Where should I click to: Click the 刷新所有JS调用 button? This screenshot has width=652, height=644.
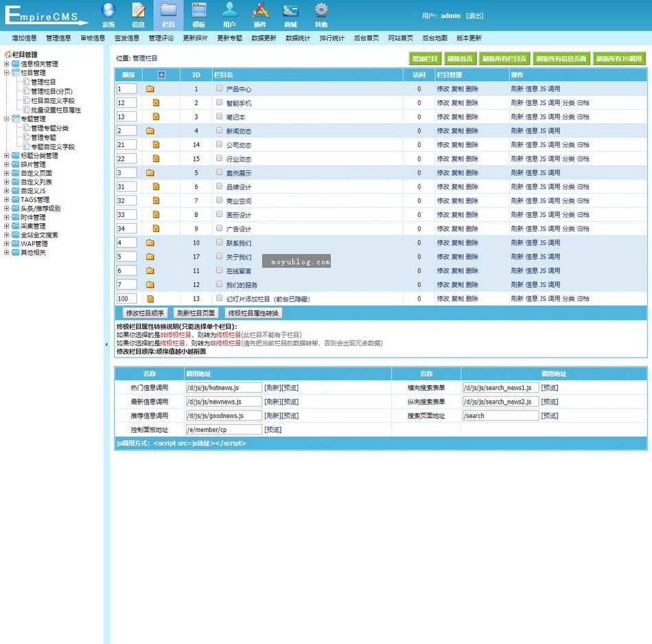(x=619, y=58)
